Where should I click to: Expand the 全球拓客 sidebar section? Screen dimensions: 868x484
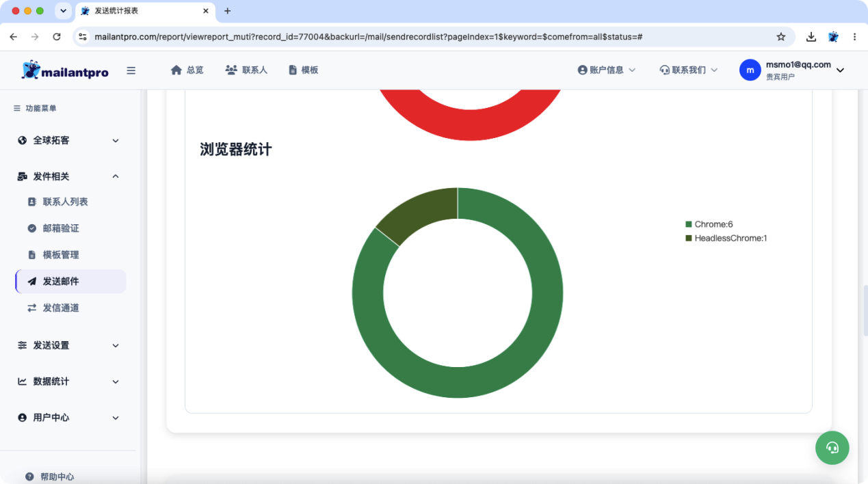68,140
